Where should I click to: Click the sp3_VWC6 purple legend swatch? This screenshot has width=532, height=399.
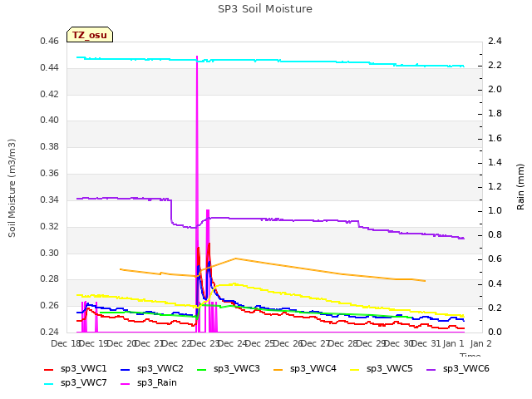(x=431, y=369)
